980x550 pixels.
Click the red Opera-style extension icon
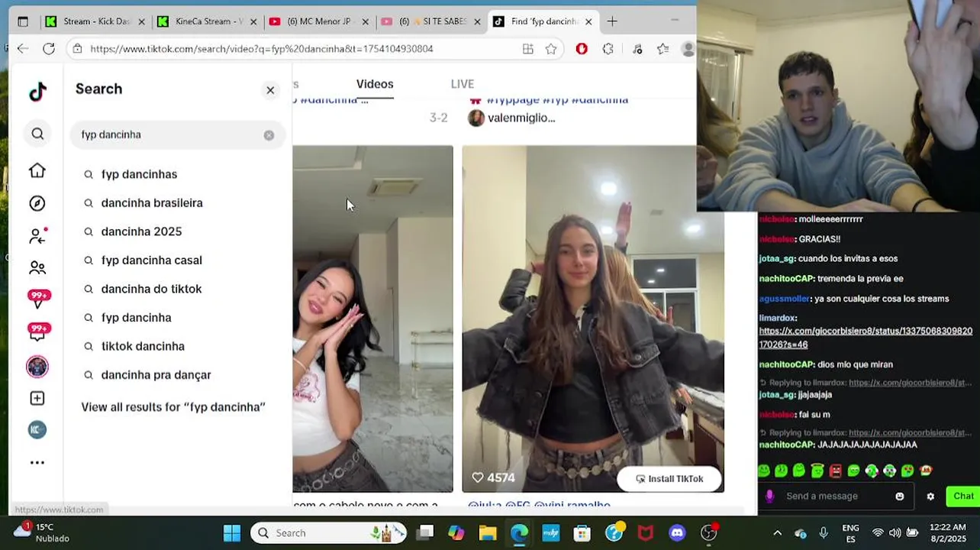click(x=582, y=49)
